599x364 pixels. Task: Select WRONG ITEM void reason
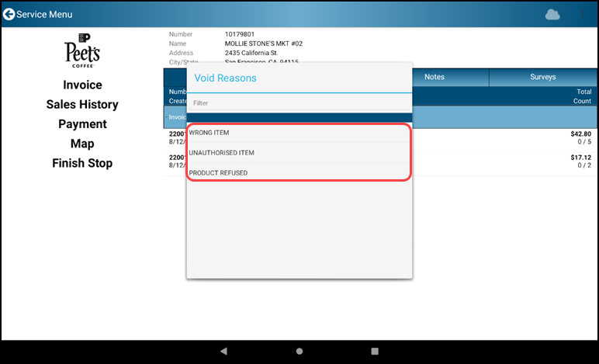pyautogui.click(x=299, y=133)
